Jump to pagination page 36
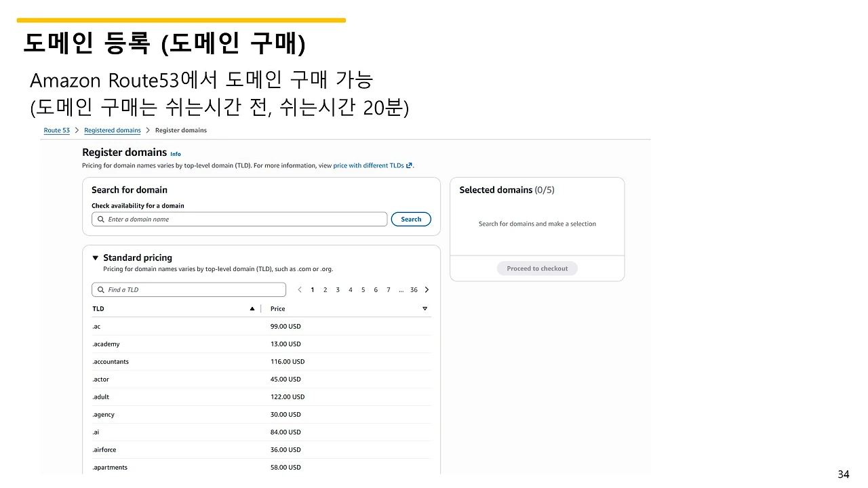Viewport: 868px width, 488px height. pos(414,289)
